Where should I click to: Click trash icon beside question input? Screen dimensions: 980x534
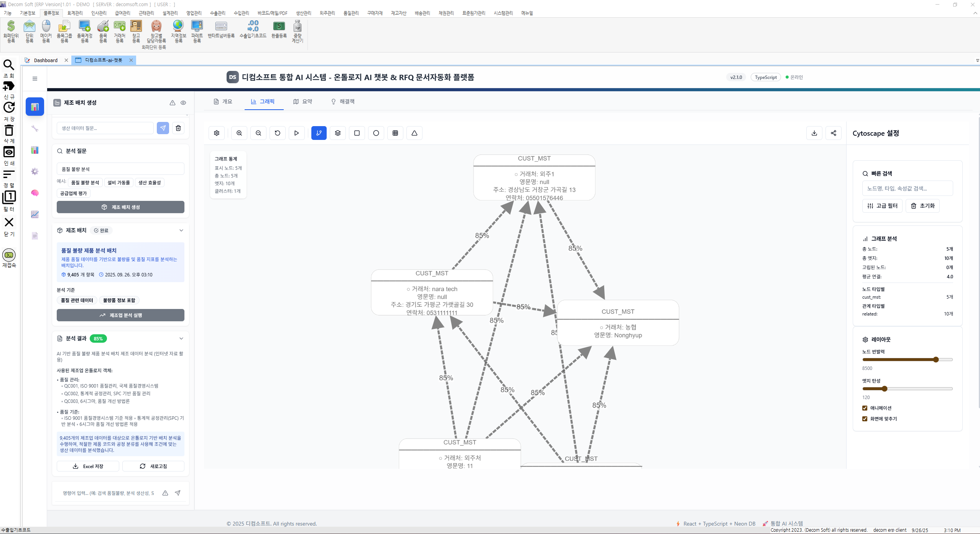click(x=178, y=128)
